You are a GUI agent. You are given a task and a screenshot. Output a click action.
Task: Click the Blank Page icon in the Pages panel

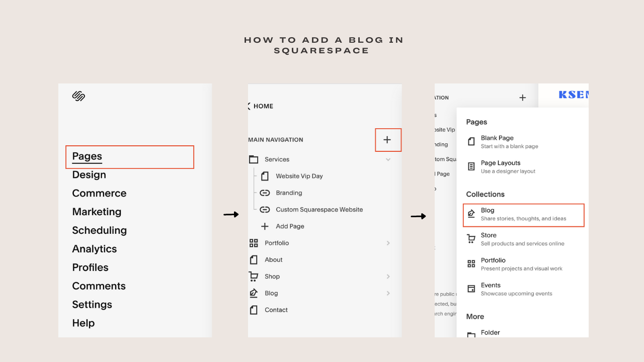coord(471,141)
